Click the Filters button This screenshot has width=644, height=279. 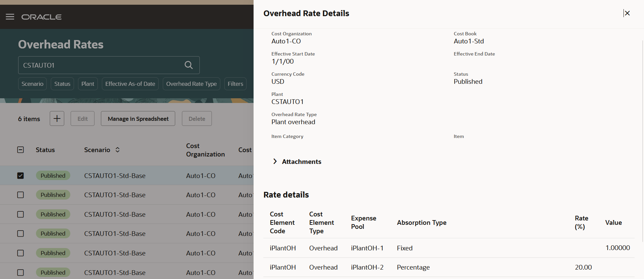(235, 84)
